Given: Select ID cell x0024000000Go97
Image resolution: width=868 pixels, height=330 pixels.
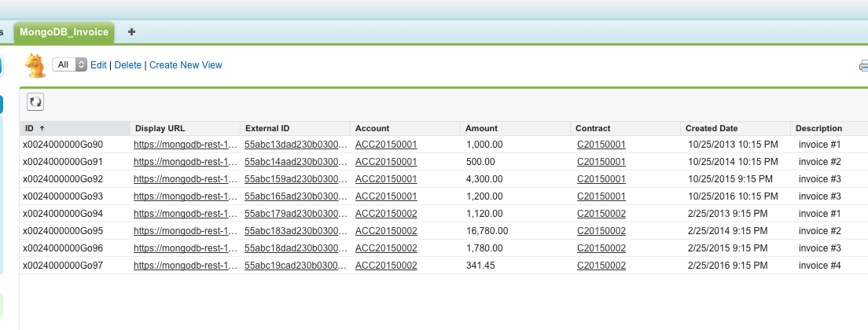Looking at the screenshot, I should click(63, 266).
